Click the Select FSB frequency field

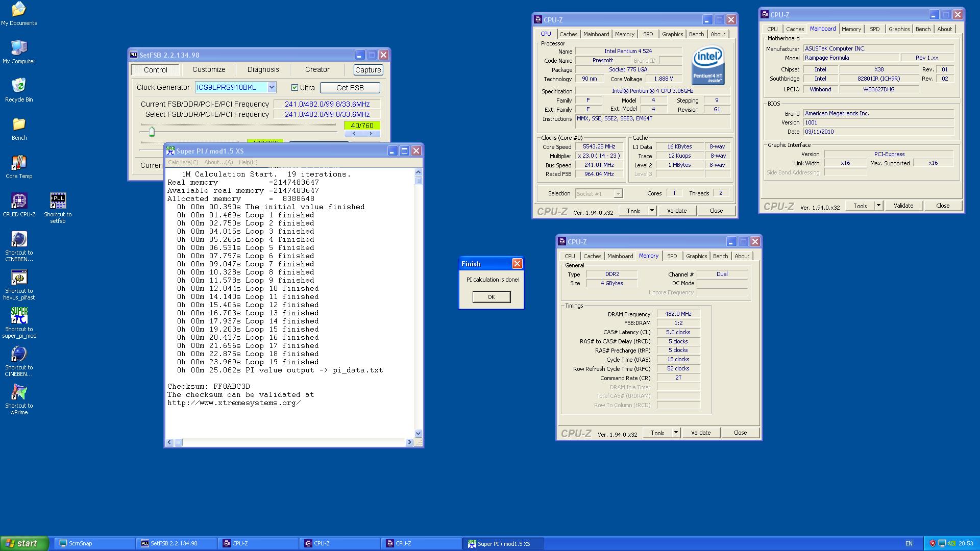tap(327, 114)
